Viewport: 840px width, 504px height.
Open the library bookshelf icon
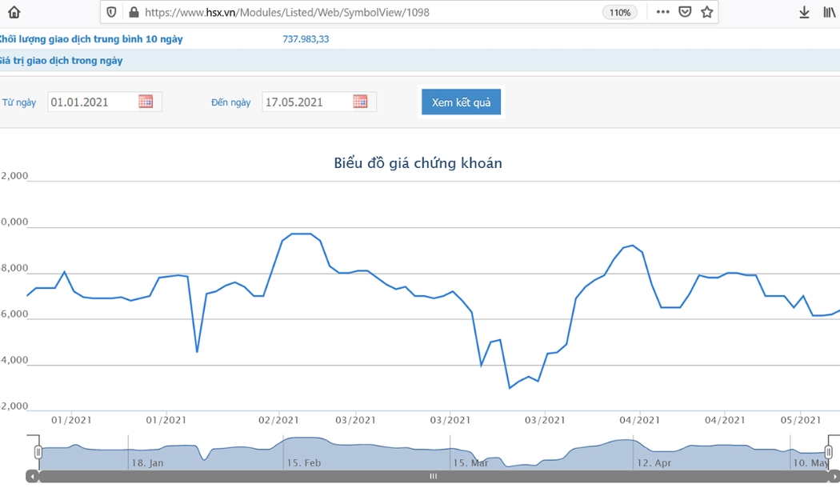tap(830, 12)
